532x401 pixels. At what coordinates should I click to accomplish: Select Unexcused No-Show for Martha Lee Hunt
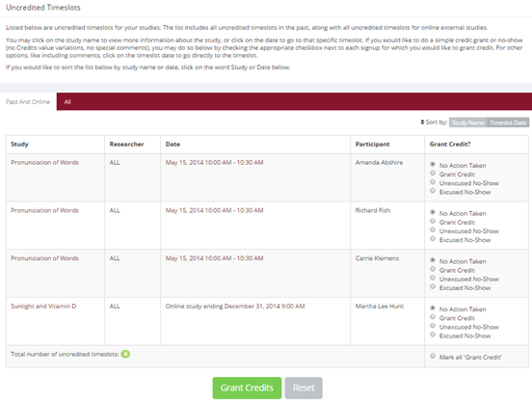point(433,326)
